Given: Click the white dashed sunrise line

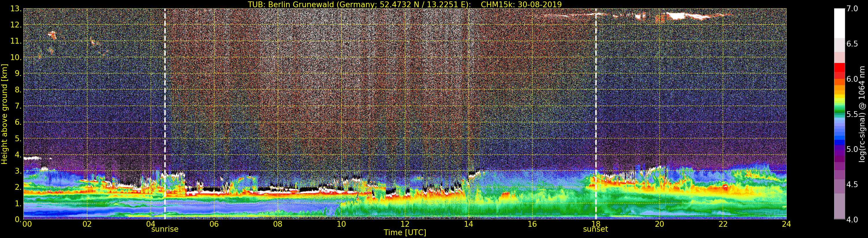Looking at the screenshot, I should tap(165, 114).
